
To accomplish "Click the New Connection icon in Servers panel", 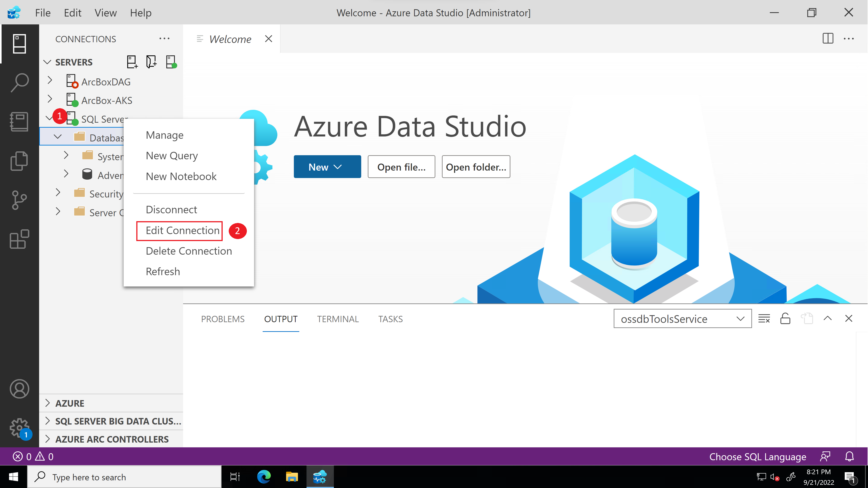I will click(x=132, y=62).
